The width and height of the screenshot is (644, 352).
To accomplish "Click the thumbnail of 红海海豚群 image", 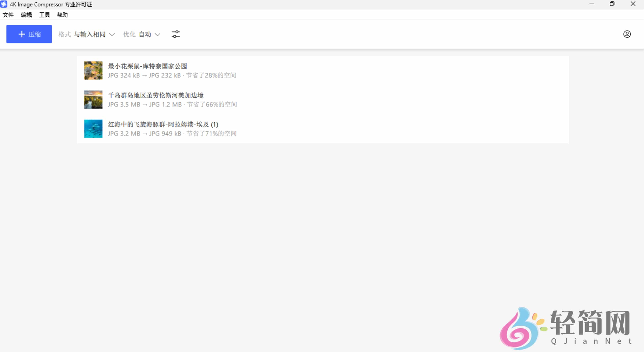I will tap(93, 128).
